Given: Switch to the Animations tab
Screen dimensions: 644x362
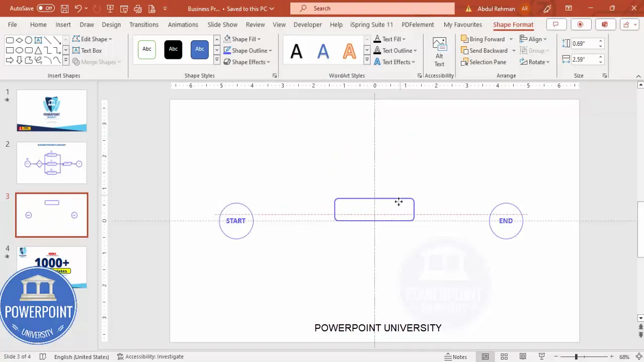Looking at the screenshot, I should coord(183,25).
